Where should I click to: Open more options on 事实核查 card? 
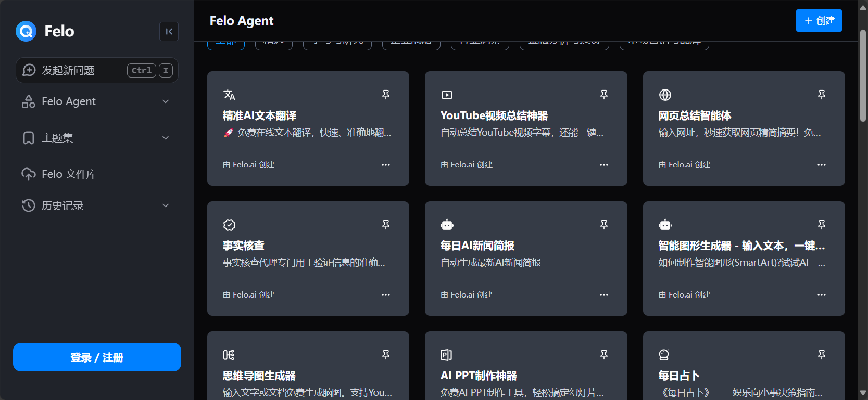386,295
